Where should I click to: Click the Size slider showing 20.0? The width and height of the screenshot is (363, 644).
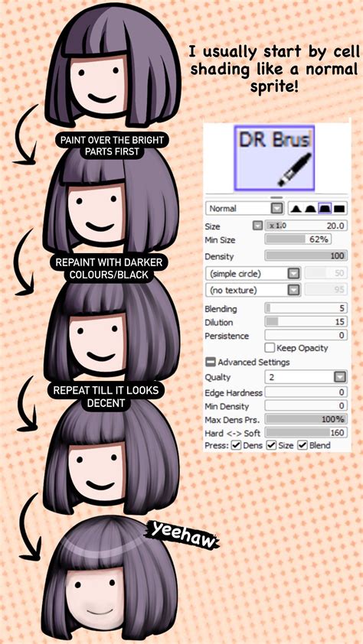[306, 226]
